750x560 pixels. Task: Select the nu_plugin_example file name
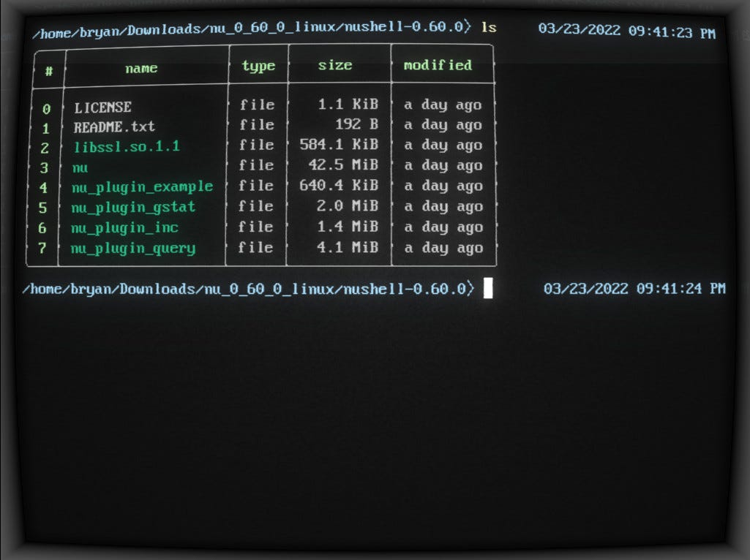click(142, 187)
